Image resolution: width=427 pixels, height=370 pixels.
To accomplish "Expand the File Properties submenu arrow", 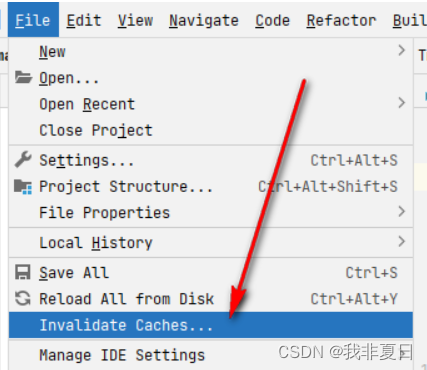I will point(402,211).
